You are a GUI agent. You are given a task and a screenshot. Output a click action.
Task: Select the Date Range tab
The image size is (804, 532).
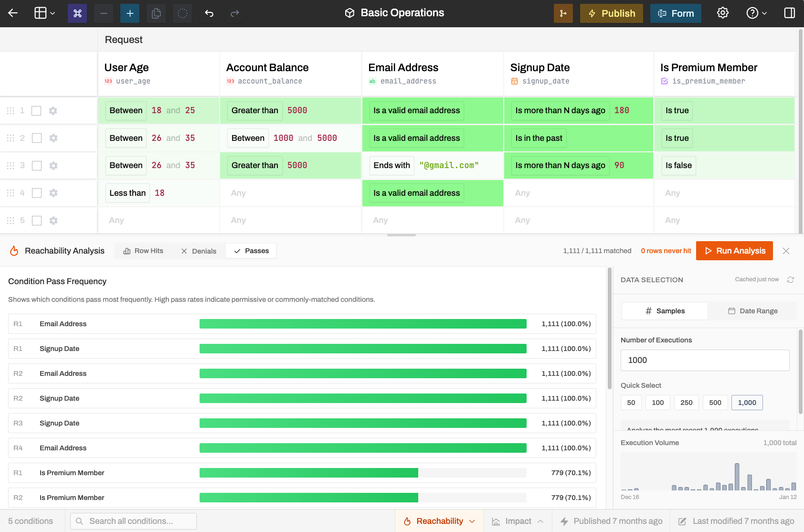point(752,311)
